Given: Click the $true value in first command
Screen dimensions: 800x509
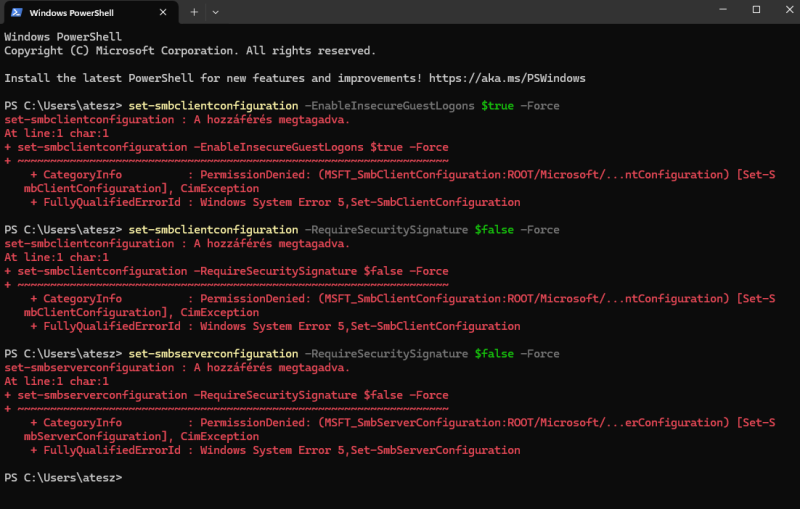Looking at the screenshot, I should (x=497, y=106).
